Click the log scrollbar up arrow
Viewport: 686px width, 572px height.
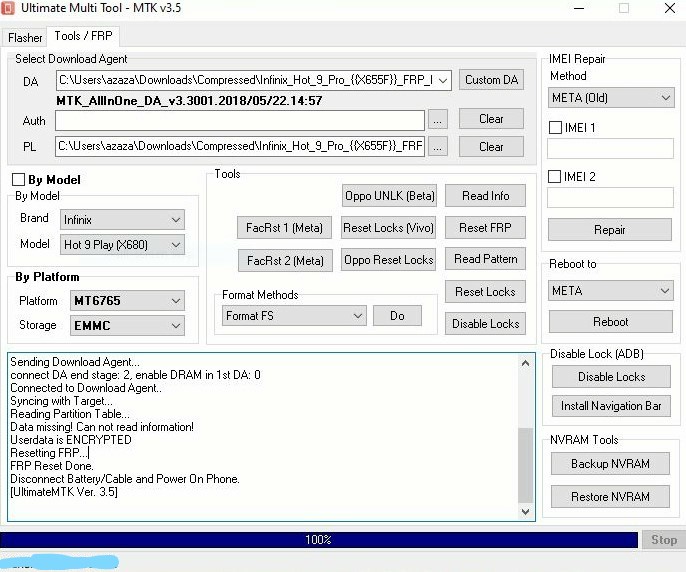pyautogui.click(x=525, y=363)
